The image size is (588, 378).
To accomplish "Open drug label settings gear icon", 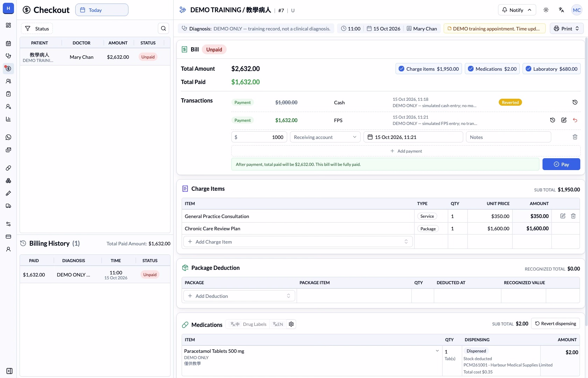I will [291, 324].
